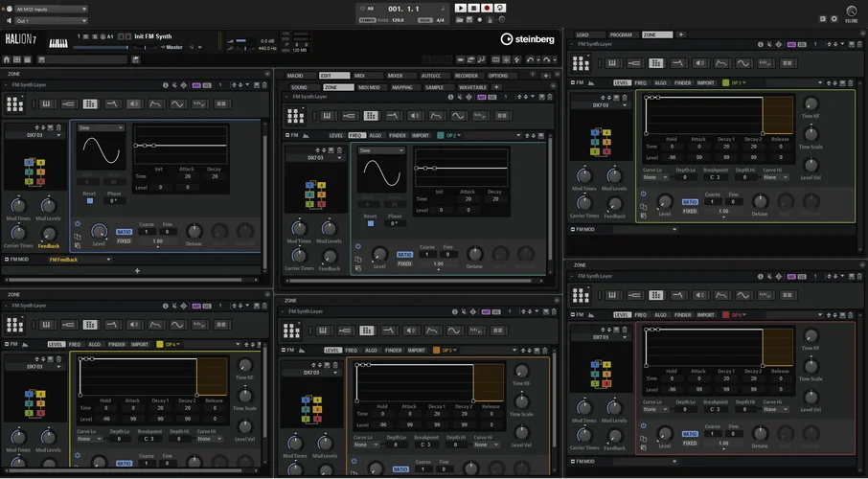Image resolution: width=868 pixels, height=479 pixels.
Task: Open the WAVETABLE sub-tab
Action: (471, 87)
